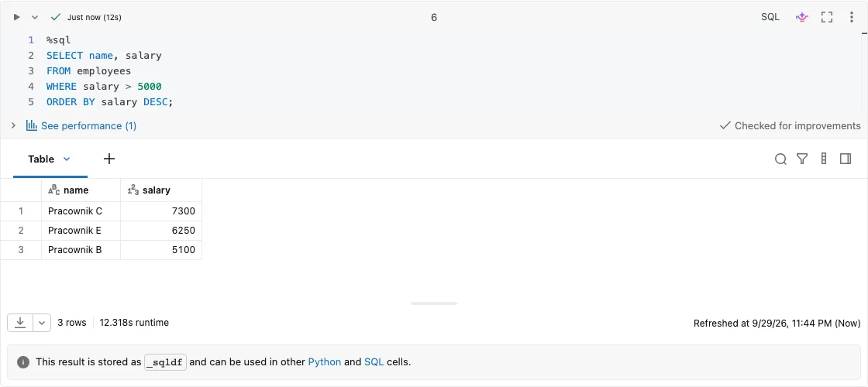The image size is (868, 387).
Task: Click the string type icon for name
Action: tap(53, 190)
